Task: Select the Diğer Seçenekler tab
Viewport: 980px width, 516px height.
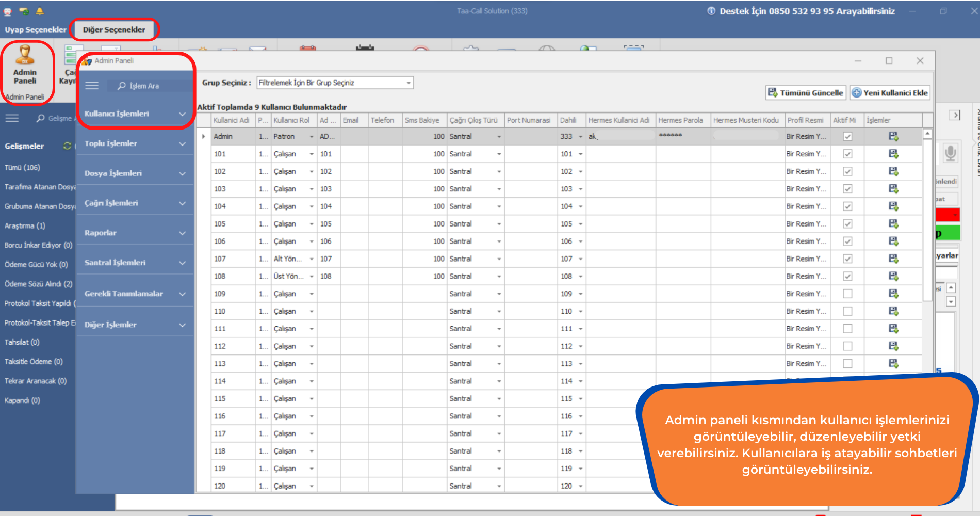Action: tap(114, 29)
